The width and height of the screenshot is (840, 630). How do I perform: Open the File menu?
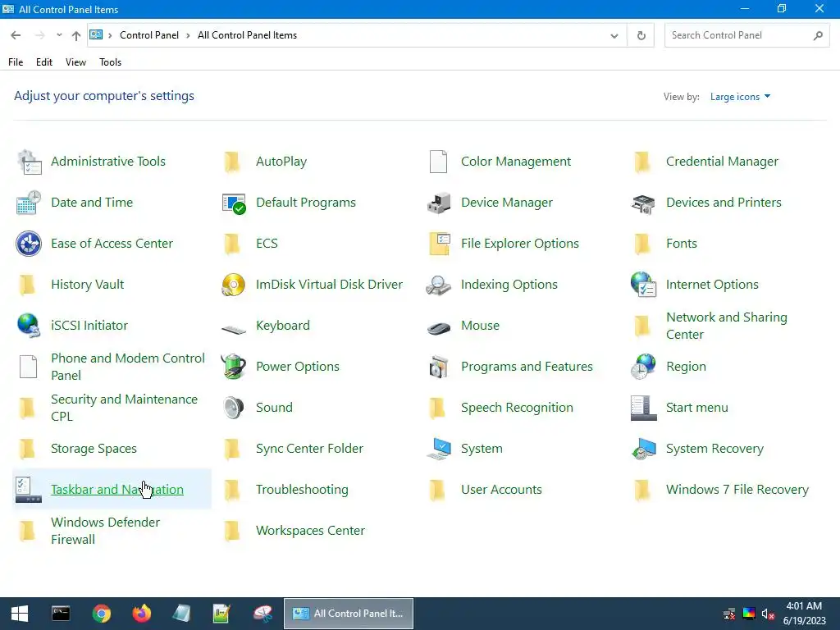[16, 62]
